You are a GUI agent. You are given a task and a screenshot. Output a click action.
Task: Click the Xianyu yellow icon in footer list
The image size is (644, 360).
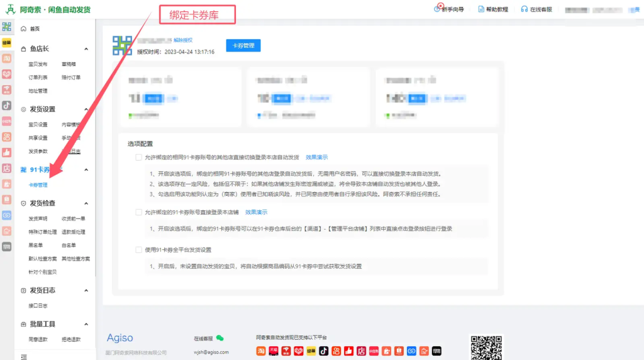(x=311, y=351)
